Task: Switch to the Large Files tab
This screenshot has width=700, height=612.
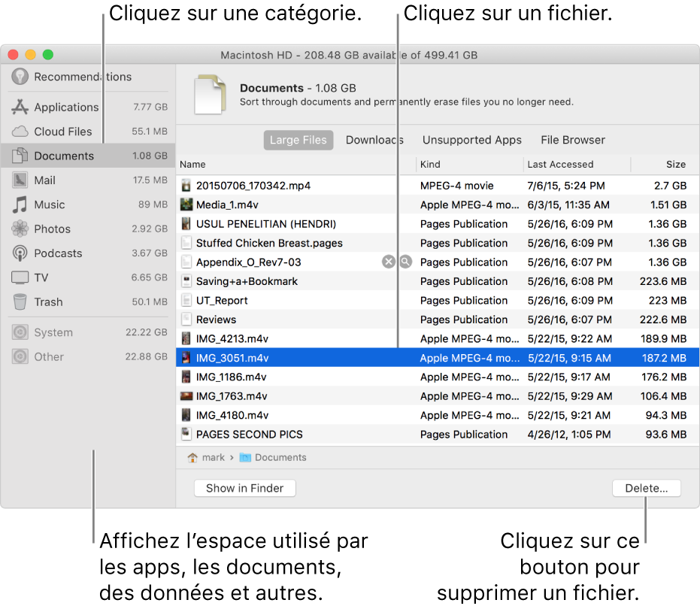Action: click(x=298, y=140)
